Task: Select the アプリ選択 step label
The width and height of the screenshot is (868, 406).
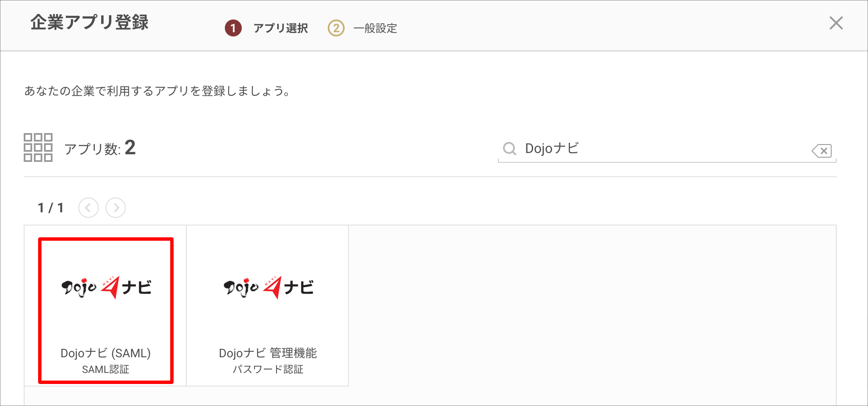Action: [280, 28]
